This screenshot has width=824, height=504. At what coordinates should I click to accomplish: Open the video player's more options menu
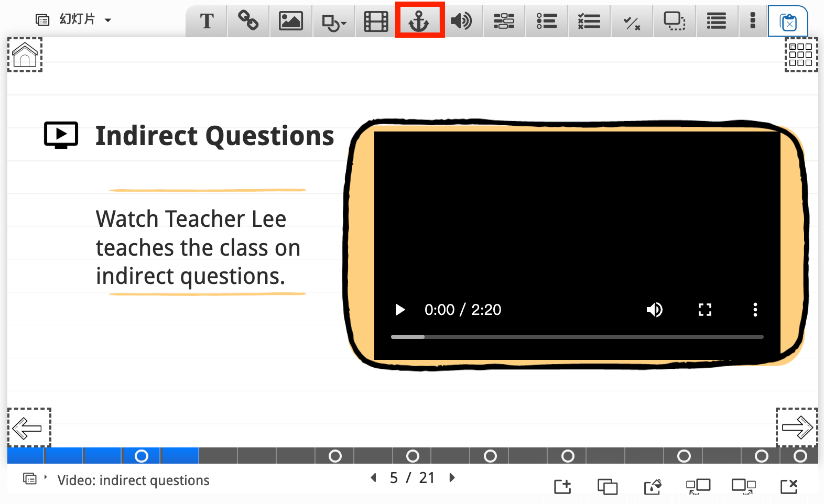(755, 310)
